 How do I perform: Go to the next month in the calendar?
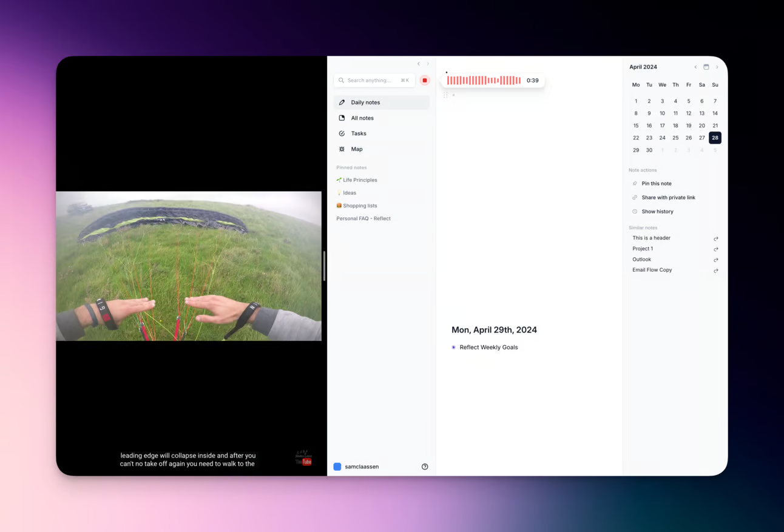click(x=717, y=67)
